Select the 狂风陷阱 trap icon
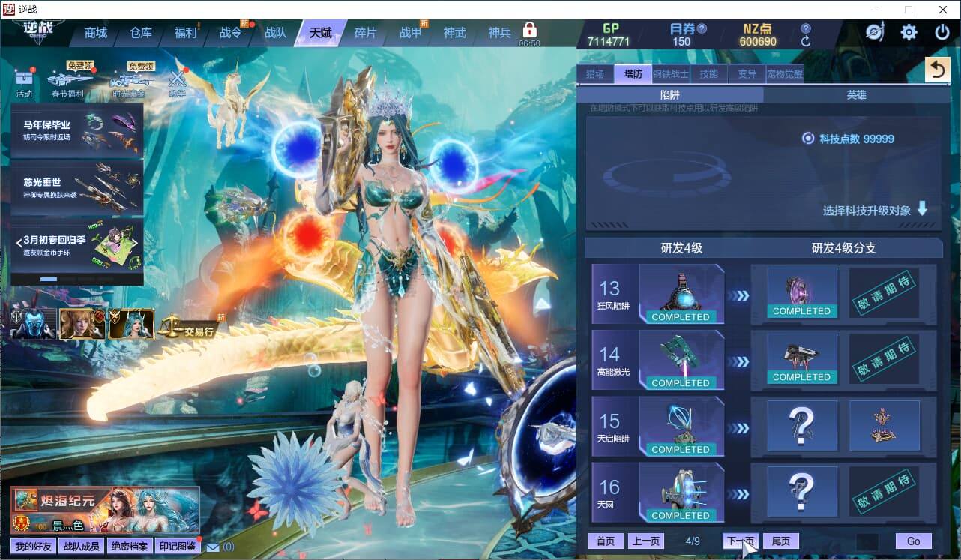 681,295
